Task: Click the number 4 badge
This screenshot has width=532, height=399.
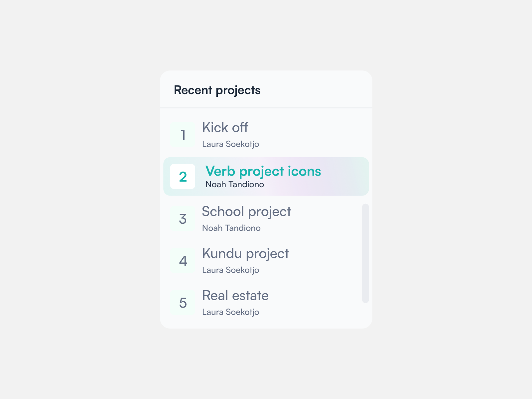Action: pyautogui.click(x=183, y=261)
